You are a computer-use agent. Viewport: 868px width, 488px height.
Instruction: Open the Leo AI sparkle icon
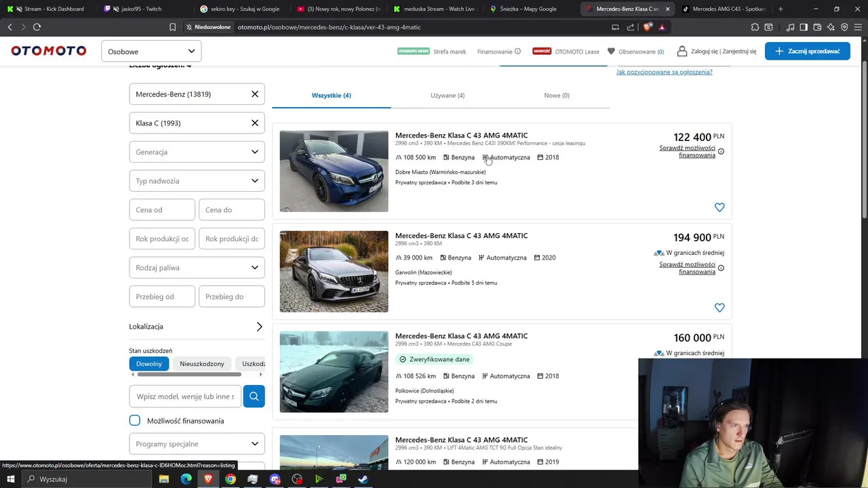tap(831, 27)
